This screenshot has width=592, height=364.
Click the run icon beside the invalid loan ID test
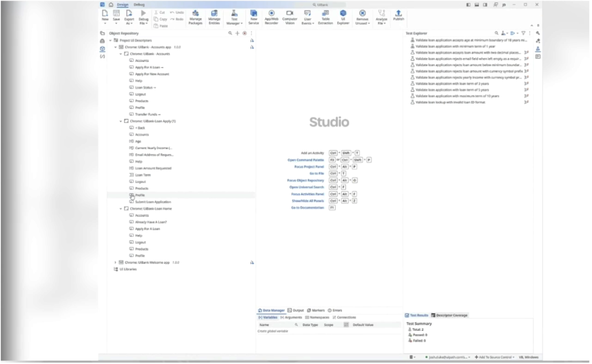pyautogui.click(x=526, y=102)
